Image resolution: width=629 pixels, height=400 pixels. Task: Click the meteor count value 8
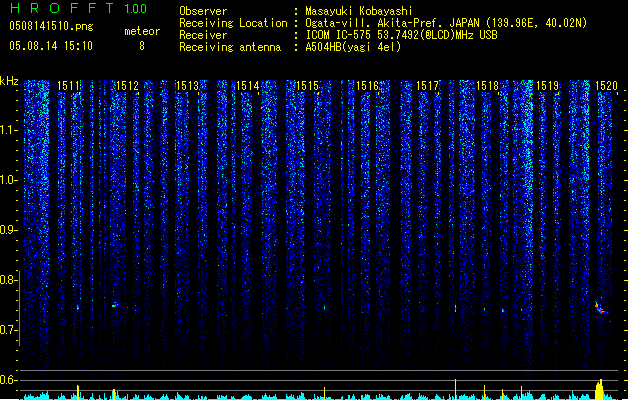(x=142, y=46)
